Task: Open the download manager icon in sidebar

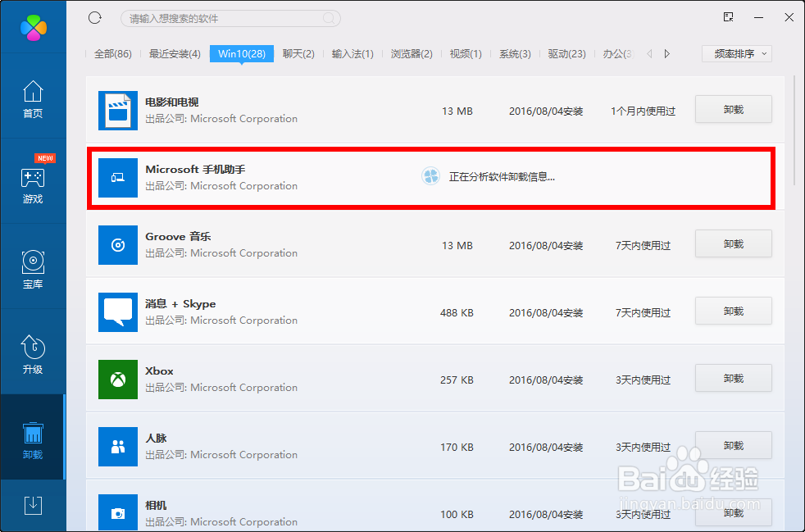Action: pyautogui.click(x=33, y=505)
